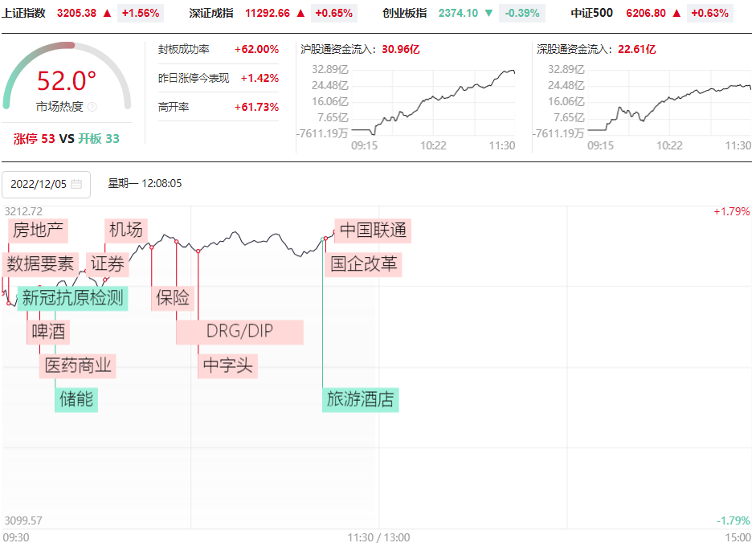Click the 52.0° market heat gauge
Screen dimensions: 756x547
point(67,82)
